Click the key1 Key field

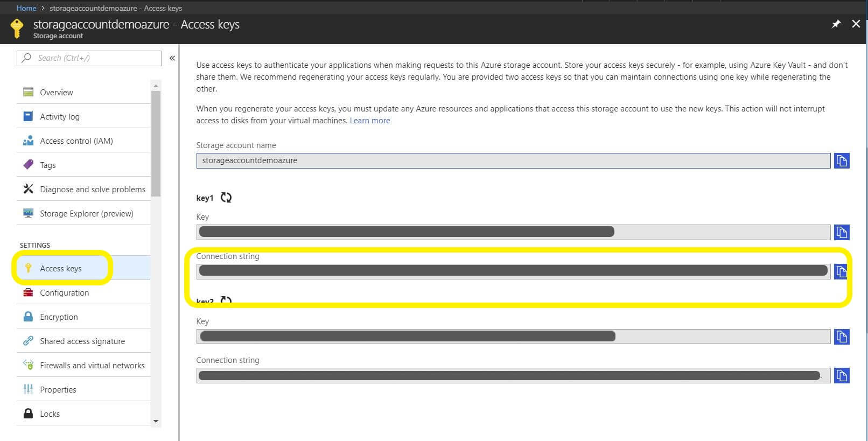pyautogui.click(x=513, y=232)
